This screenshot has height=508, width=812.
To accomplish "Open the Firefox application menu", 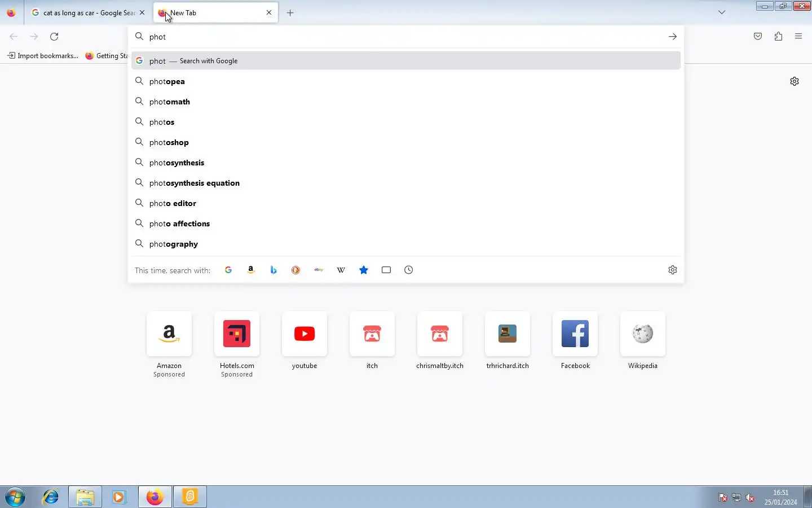I will (x=798, y=37).
